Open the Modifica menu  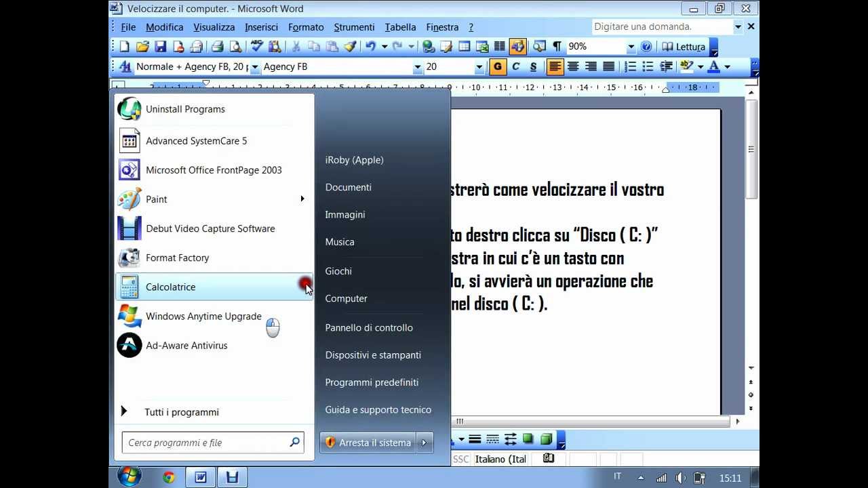click(x=164, y=27)
